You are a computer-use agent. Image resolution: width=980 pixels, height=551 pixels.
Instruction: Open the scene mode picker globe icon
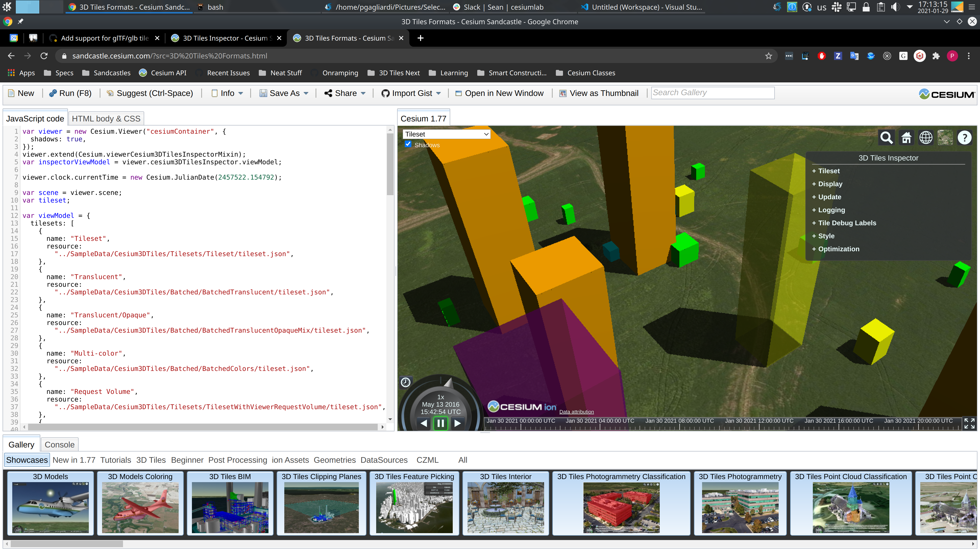pyautogui.click(x=926, y=138)
